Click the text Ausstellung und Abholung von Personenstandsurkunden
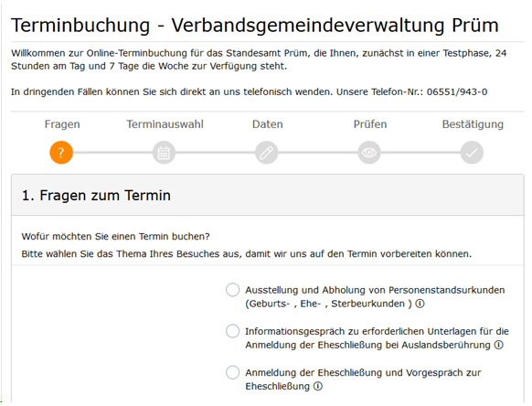The height and width of the screenshot is (406, 532). (375, 290)
